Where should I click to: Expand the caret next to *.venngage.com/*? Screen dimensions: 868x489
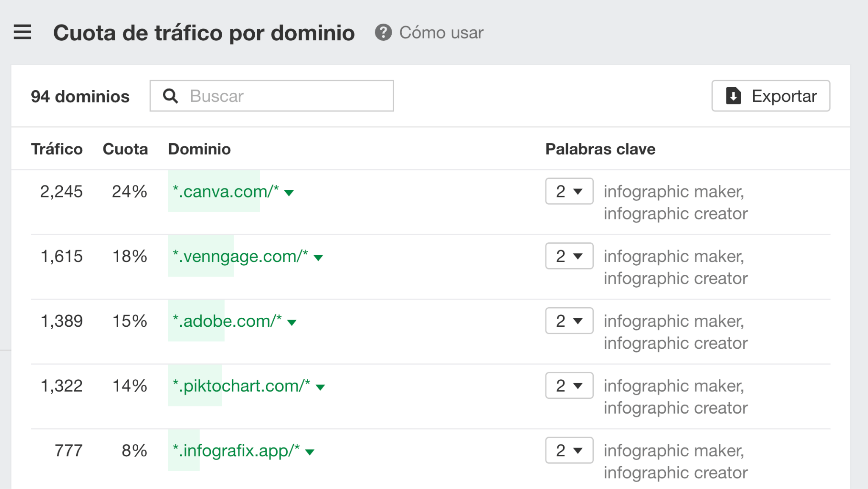coord(319,257)
